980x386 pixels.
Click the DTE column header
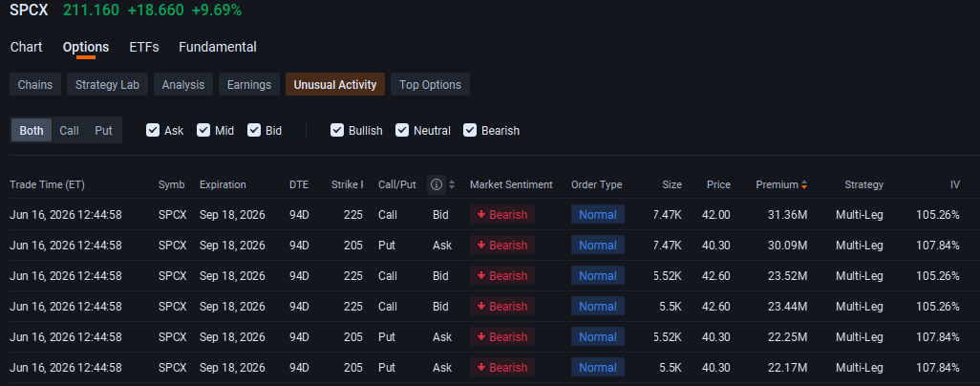click(x=299, y=184)
